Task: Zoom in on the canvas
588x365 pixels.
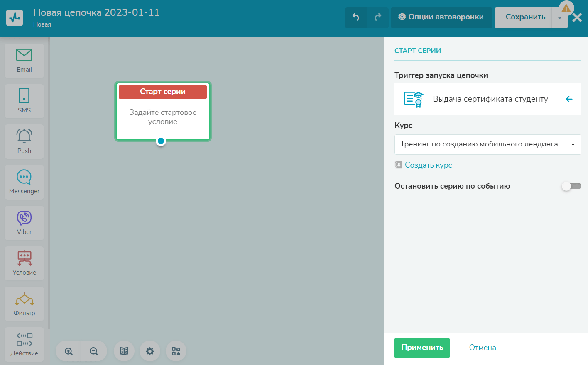Action: coord(69,351)
